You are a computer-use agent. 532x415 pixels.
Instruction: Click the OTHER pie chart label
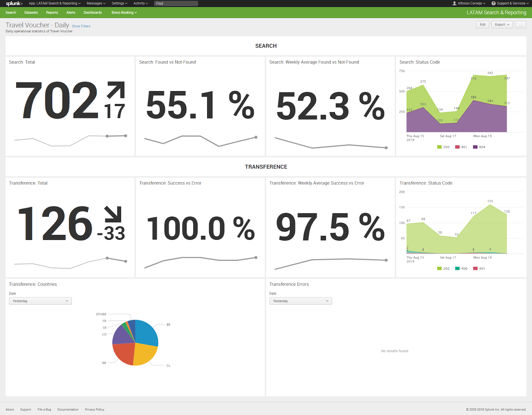point(101,314)
